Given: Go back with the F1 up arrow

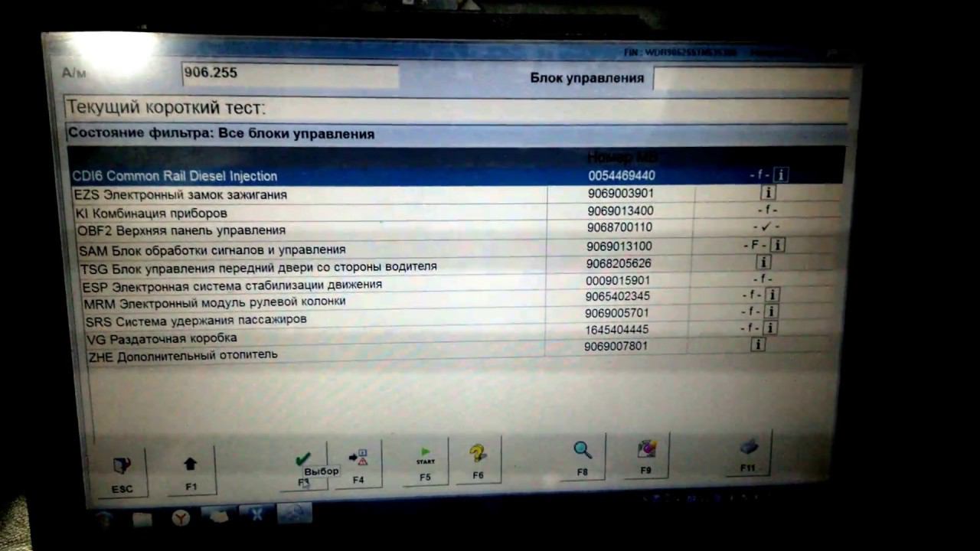Looking at the screenshot, I should [x=190, y=471].
